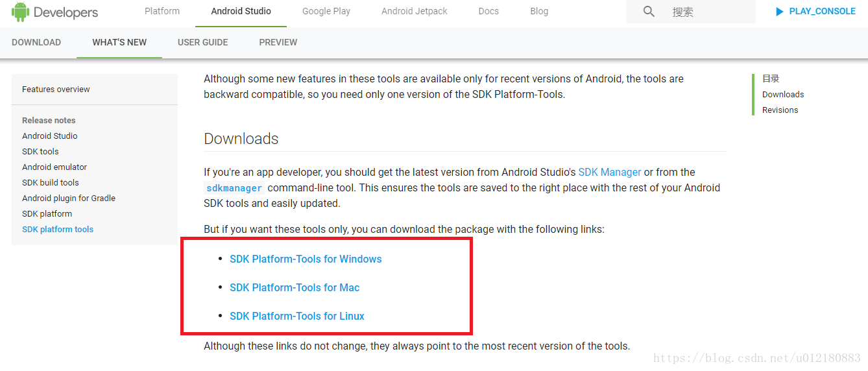The image size is (868, 371).
Task: Click the Developers site title
Action: tap(66, 12)
